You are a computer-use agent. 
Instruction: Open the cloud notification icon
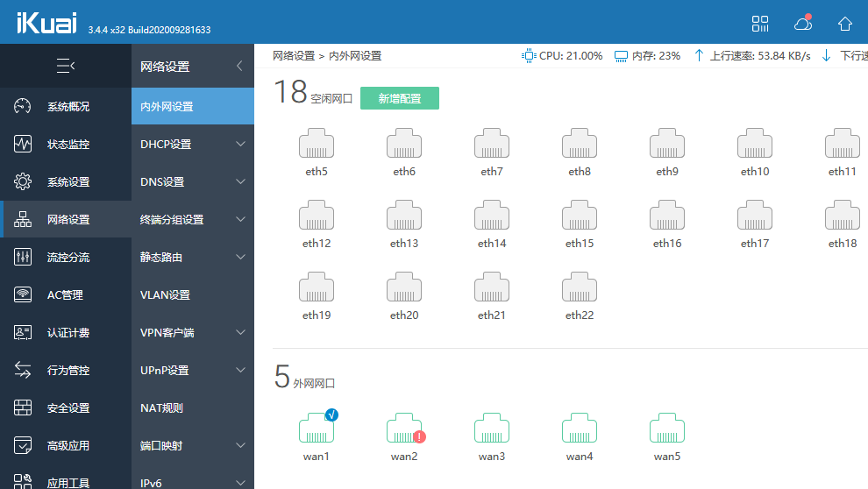pyautogui.click(x=802, y=23)
